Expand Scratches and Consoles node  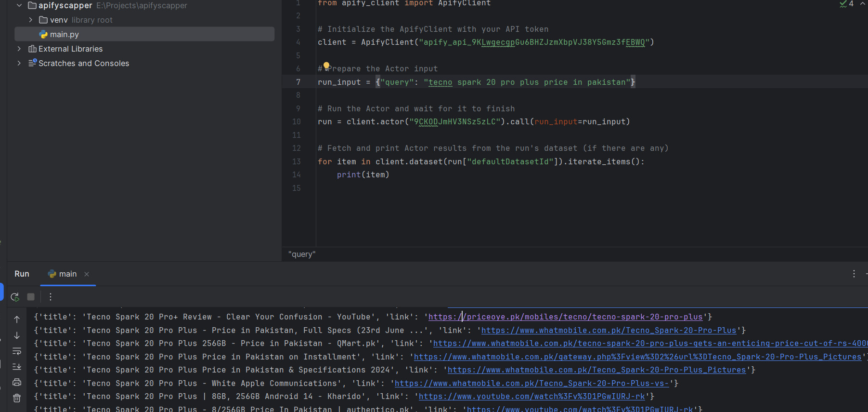point(19,63)
